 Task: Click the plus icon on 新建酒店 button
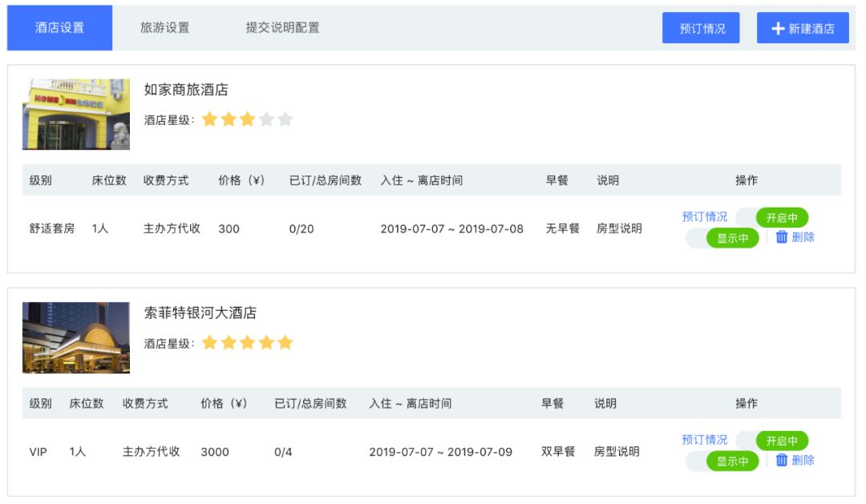[x=778, y=28]
